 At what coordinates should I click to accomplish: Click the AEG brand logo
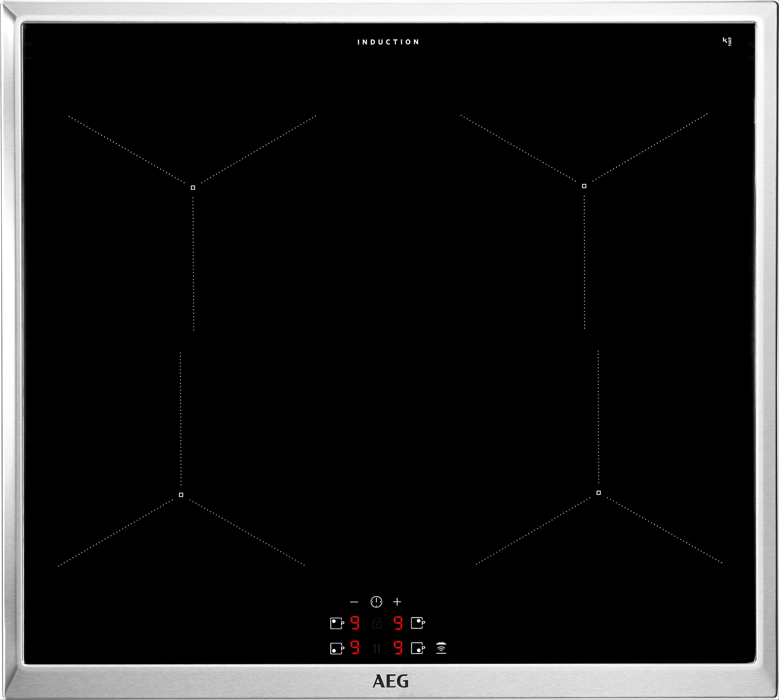tap(390, 682)
